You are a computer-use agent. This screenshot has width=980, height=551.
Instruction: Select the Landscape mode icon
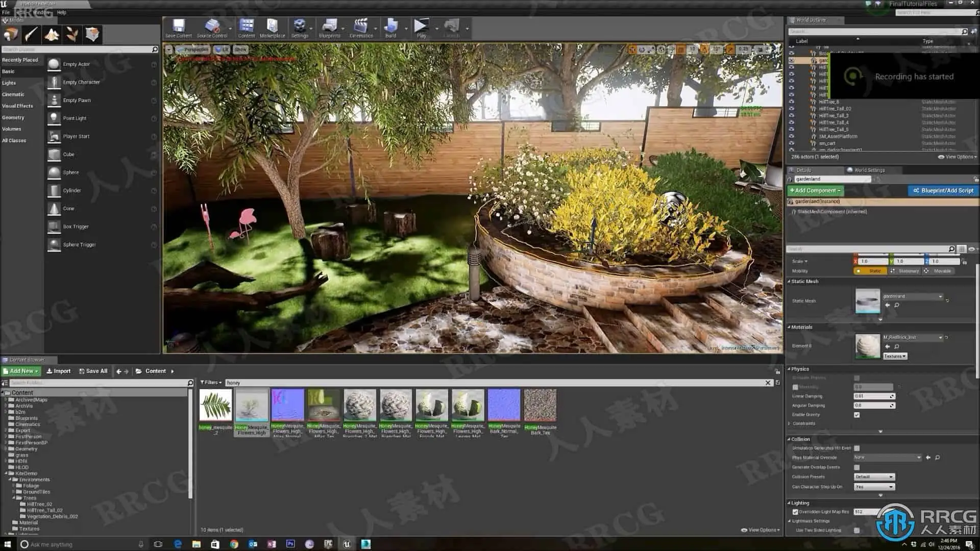tap(52, 35)
